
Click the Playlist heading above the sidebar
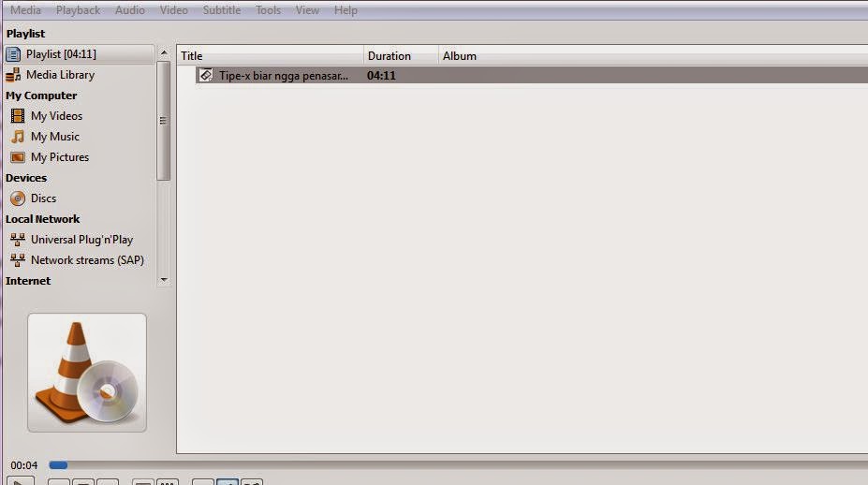click(25, 34)
